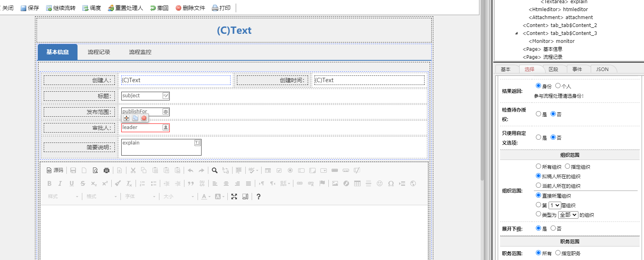This screenshot has width=644, height=260.
Task: Open the 基本 properties tab
Action: tap(506, 69)
